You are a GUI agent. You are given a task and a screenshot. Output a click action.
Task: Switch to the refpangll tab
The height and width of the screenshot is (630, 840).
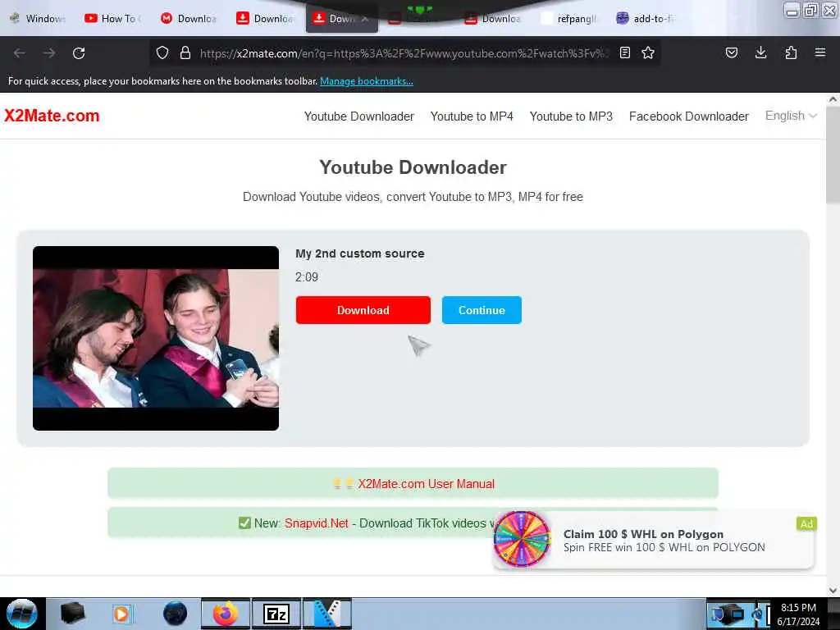570,19
